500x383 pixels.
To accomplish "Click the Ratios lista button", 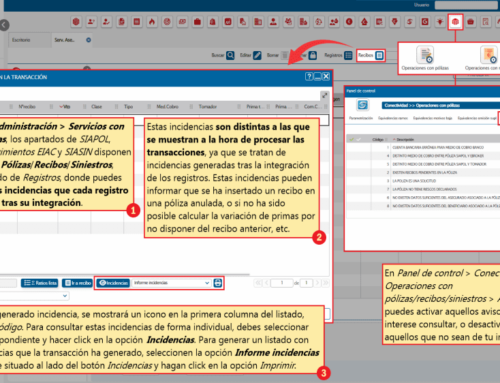I will pos(40,283).
